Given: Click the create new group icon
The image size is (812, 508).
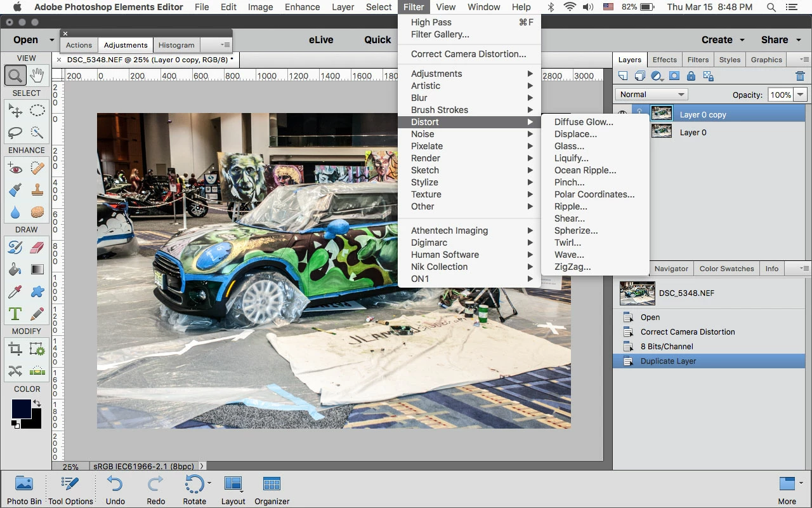Looking at the screenshot, I should pos(640,76).
